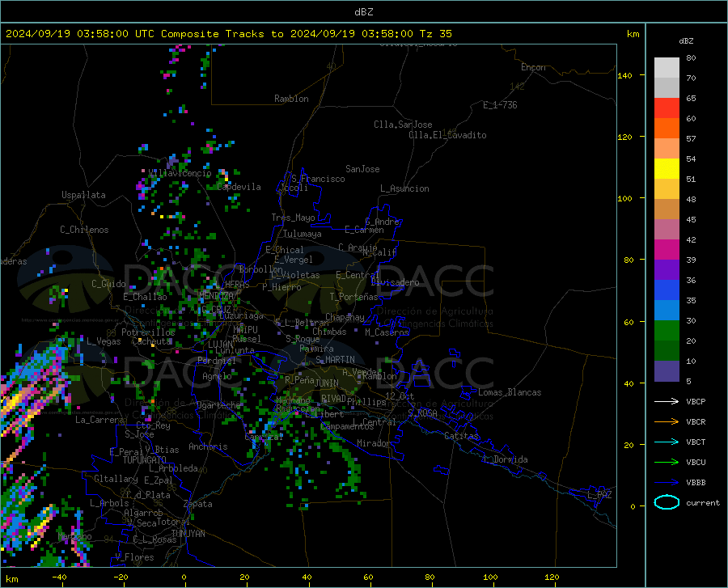Click the dBZ title at top
This screenshot has height=588, width=728.
(x=363, y=12)
